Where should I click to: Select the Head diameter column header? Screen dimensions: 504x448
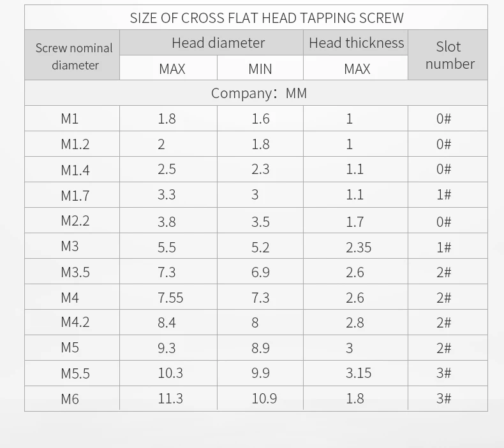pos(218,43)
